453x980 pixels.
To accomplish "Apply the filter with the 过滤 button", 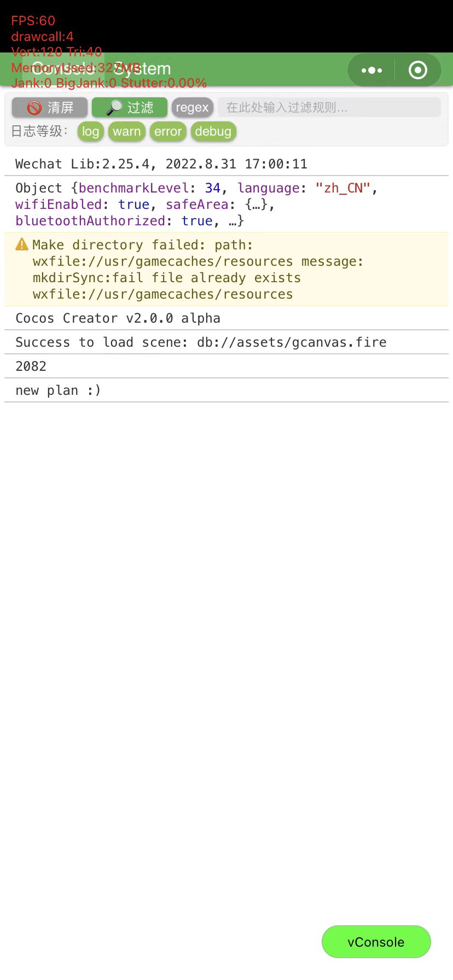I will pyautogui.click(x=130, y=108).
